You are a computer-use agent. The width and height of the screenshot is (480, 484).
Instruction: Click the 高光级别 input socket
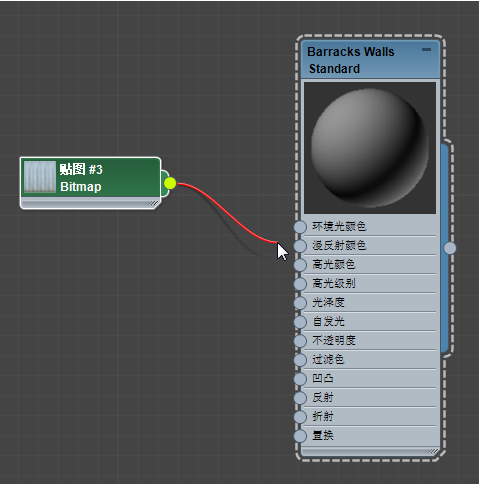(x=300, y=284)
